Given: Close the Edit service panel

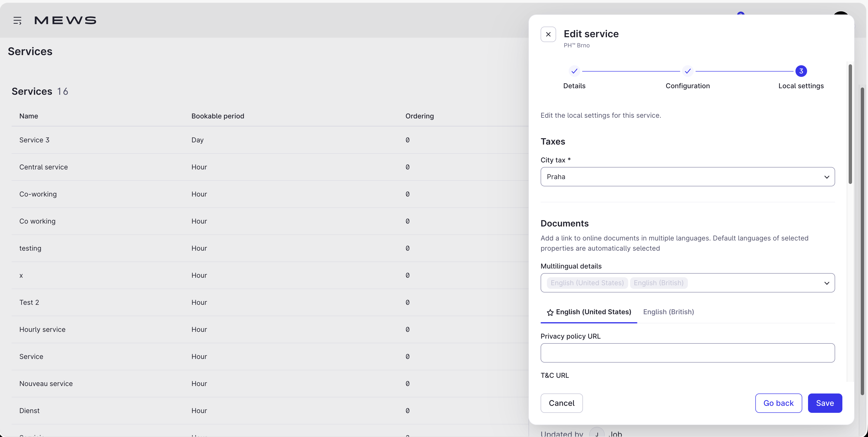Looking at the screenshot, I should pos(548,34).
